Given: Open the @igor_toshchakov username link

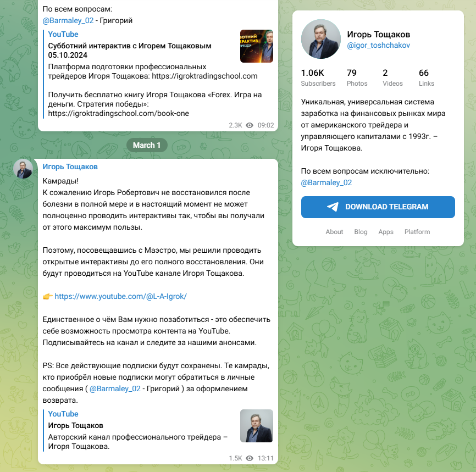Looking at the screenshot, I should click(x=378, y=45).
